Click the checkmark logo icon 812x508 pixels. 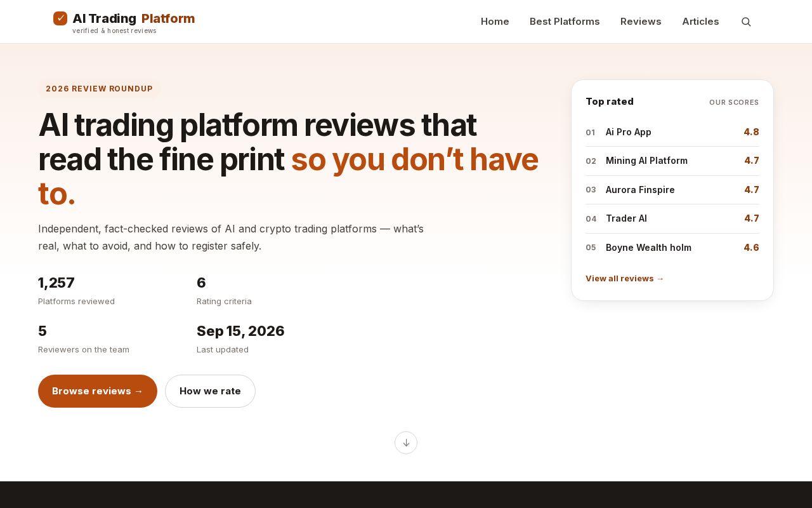point(60,18)
